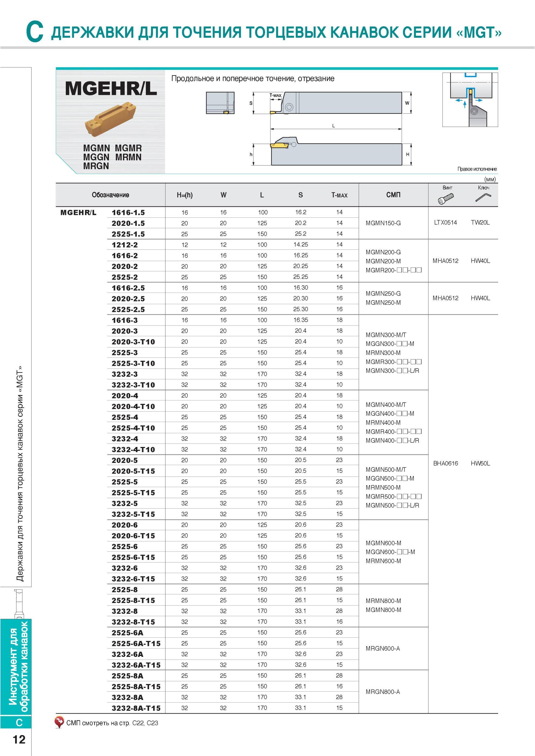The image size is (535, 756).
Task: Click the screw icon under Винт
Action: coord(446,198)
